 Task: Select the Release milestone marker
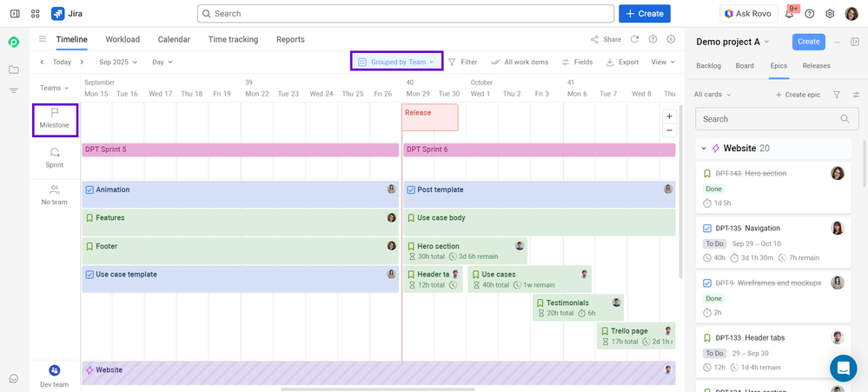pos(429,116)
